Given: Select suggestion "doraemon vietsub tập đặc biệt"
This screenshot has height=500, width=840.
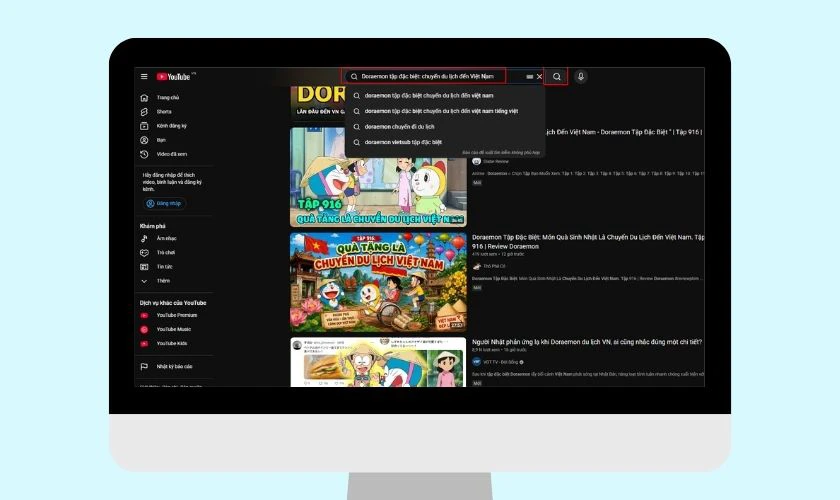Looking at the screenshot, I should (x=445, y=142).
